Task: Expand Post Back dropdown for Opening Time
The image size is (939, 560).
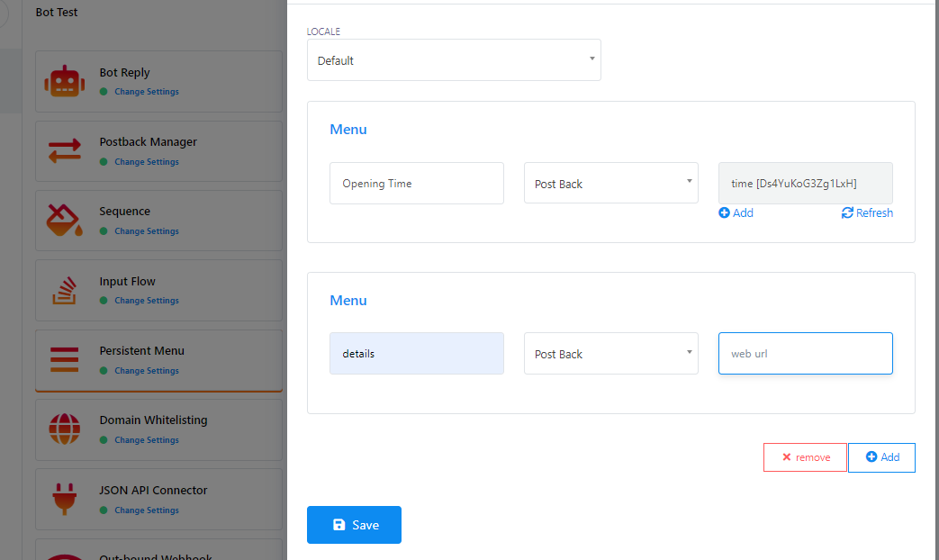Action: click(610, 184)
